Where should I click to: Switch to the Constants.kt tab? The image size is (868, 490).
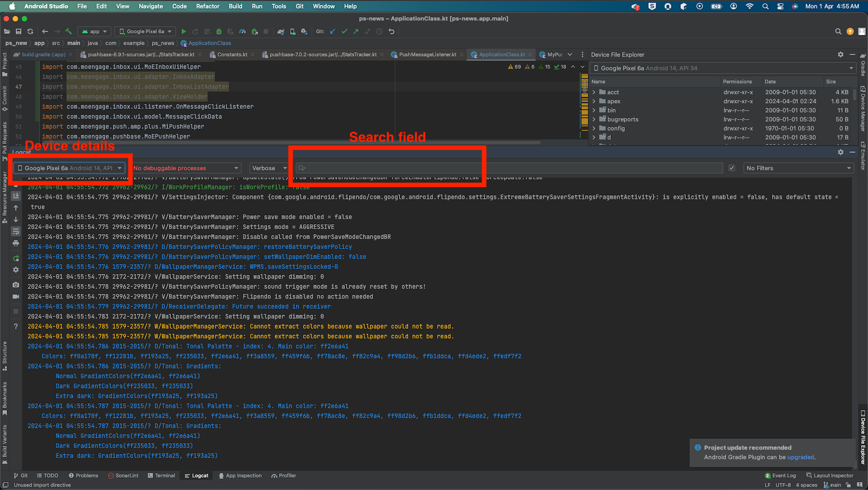click(x=232, y=54)
